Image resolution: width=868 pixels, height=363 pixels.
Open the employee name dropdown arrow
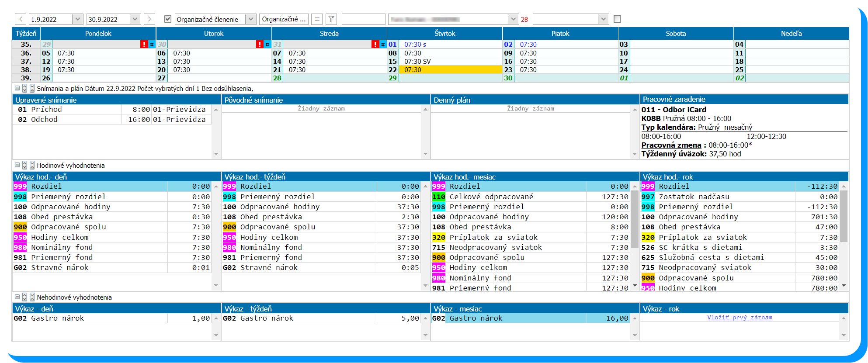click(x=513, y=19)
